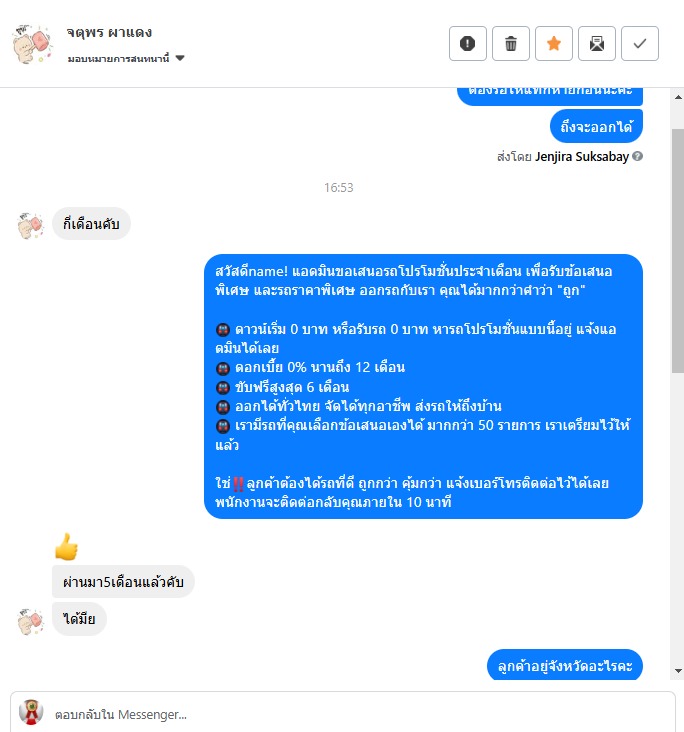
Task: Click customer avatar next to กี่เดือนคับ message
Action: [31, 225]
